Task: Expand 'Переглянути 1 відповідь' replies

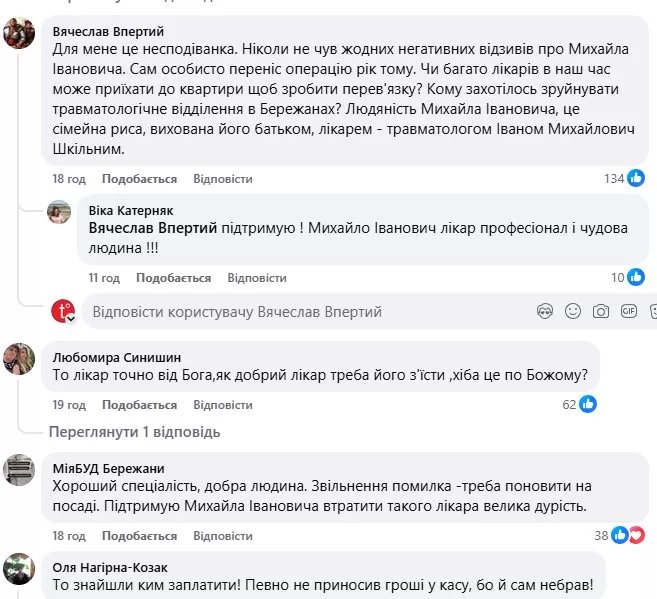Action: click(x=135, y=433)
